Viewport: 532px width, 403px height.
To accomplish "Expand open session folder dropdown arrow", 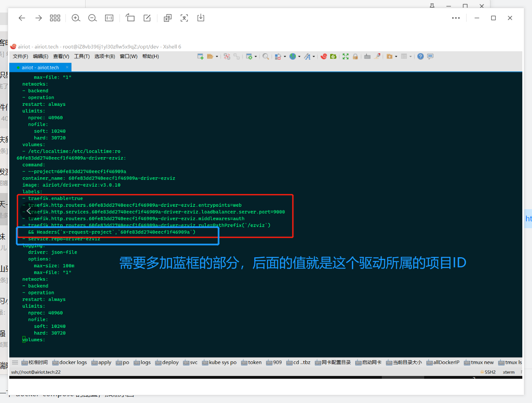I will coord(217,57).
